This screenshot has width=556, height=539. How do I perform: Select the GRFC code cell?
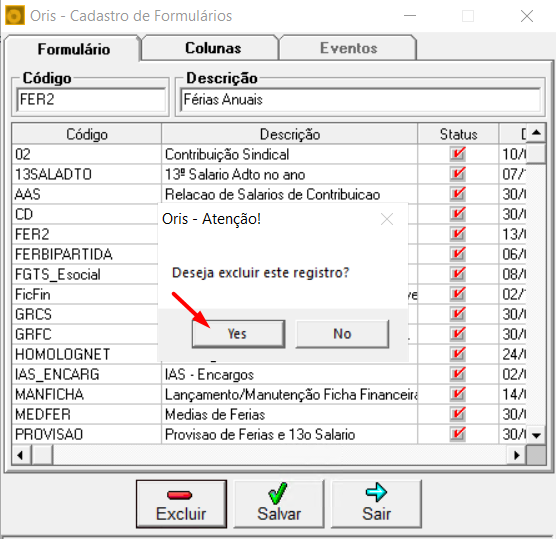(x=85, y=334)
